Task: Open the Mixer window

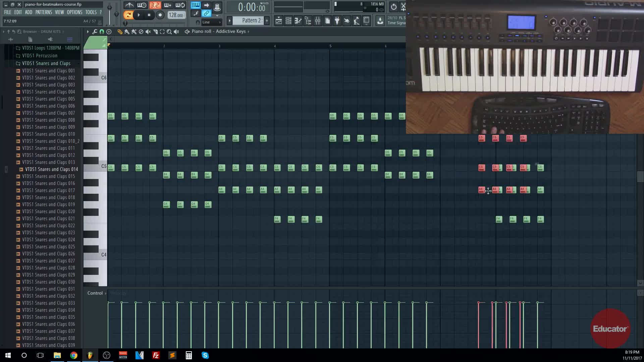Action: (x=317, y=21)
